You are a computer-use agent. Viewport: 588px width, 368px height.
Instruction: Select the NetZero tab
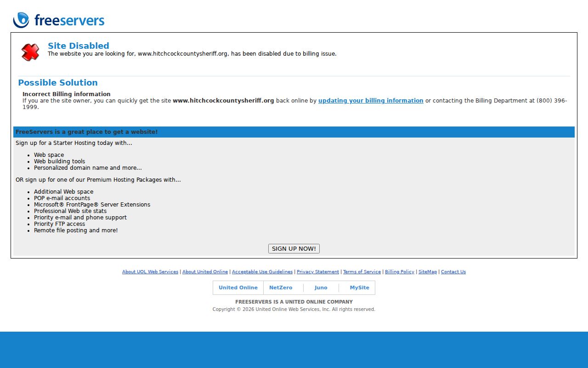281,288
